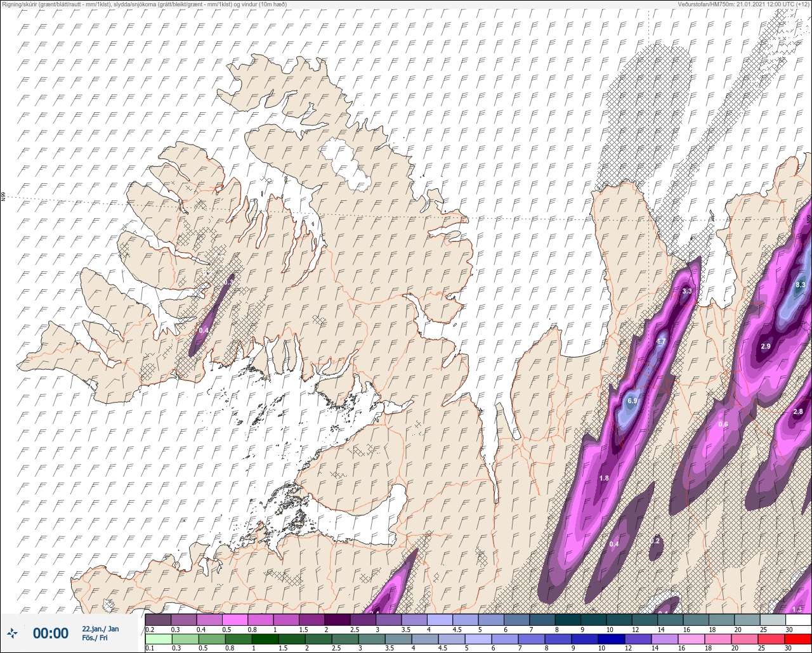Select snow legend swatch between 4 and 4.5
This screenshot has height=653, width=812.
point(440,619)
